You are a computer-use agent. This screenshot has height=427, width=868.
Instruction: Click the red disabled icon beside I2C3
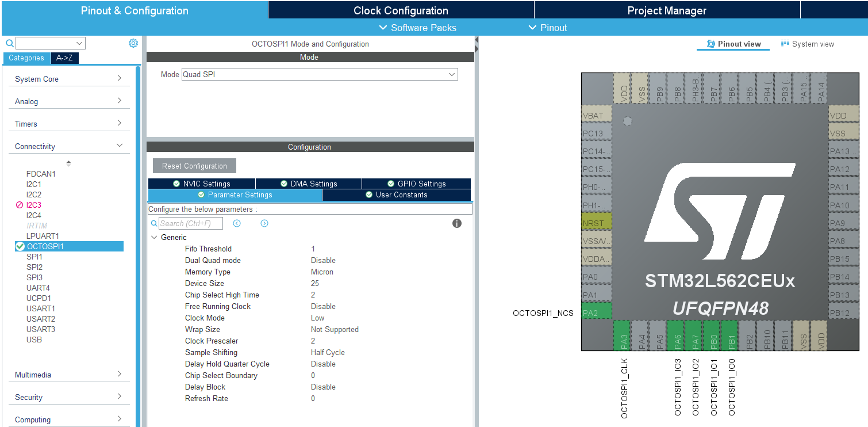click(x=18, y=205)
